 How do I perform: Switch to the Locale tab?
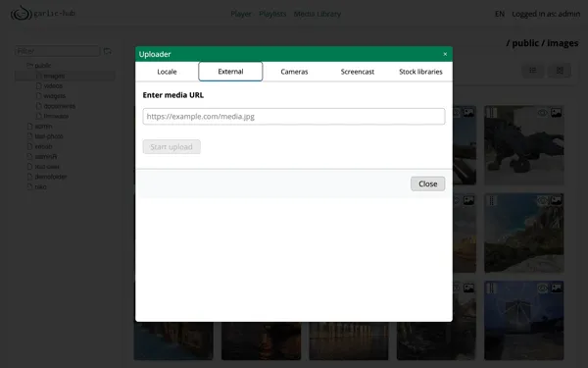[x=167, y=72]
